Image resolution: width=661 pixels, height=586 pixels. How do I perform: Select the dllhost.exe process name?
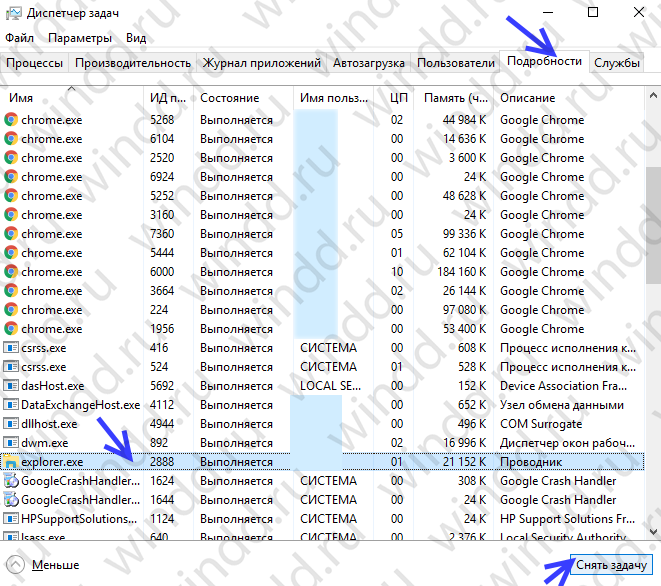49,424
